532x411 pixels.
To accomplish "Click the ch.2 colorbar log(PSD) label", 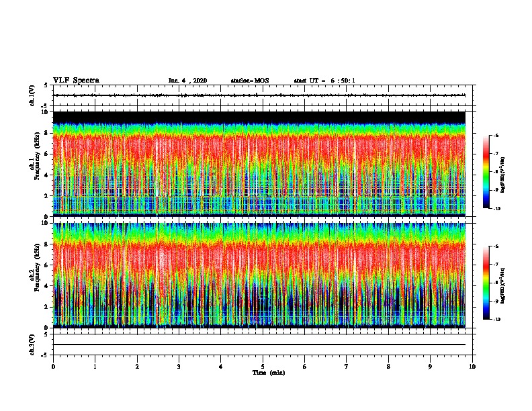I will (x=503, y=286).
